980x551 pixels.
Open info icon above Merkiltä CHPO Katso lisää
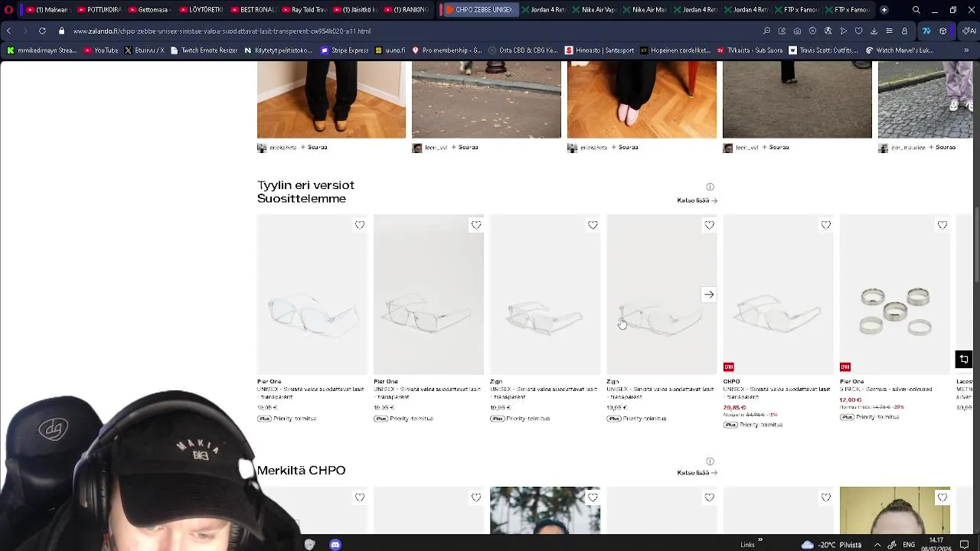coord(710,461)
